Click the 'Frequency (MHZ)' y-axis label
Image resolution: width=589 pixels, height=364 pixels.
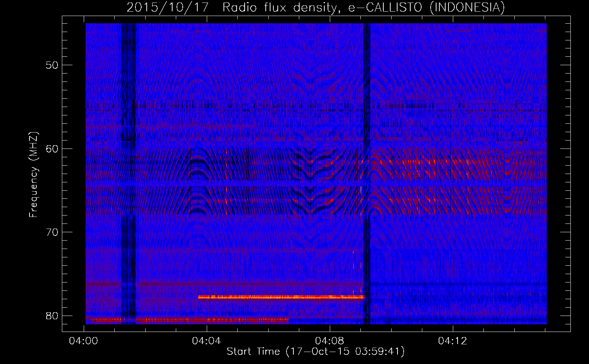pyautogui.click(x=33, y=175)
